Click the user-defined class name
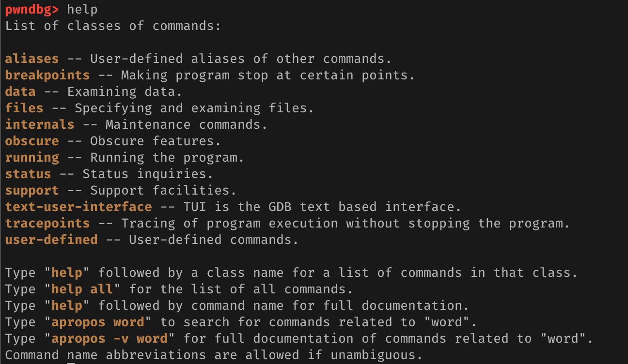Viewport: 628px width, 364px height. (x=51, y=240)
